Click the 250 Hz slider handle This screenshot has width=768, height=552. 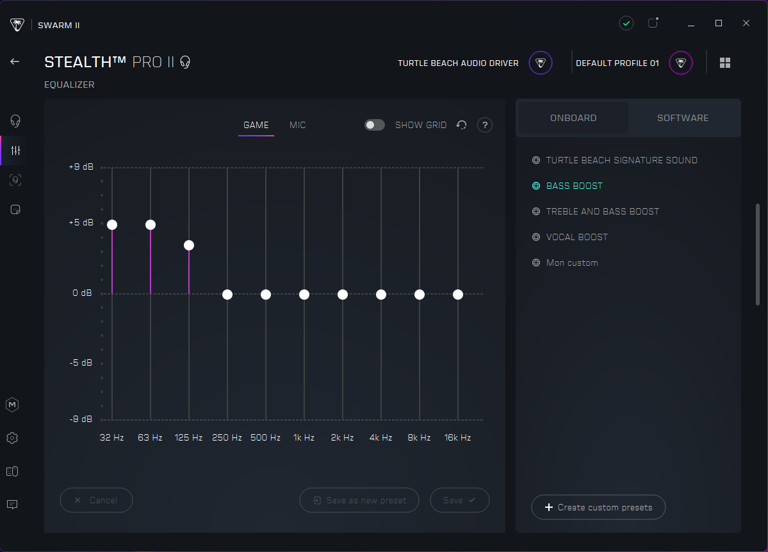pos(227,294)
